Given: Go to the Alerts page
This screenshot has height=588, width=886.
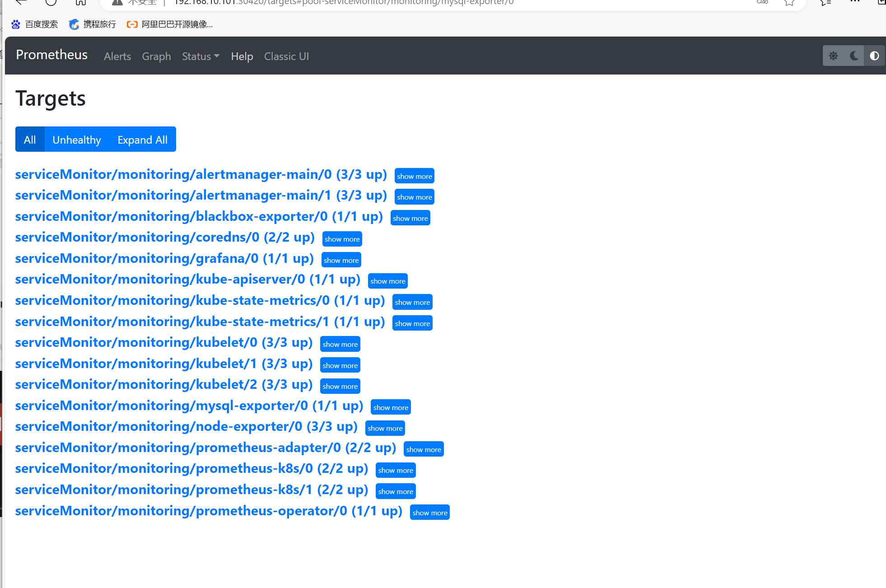Looking at the screenshot, I should click(117, 56).
